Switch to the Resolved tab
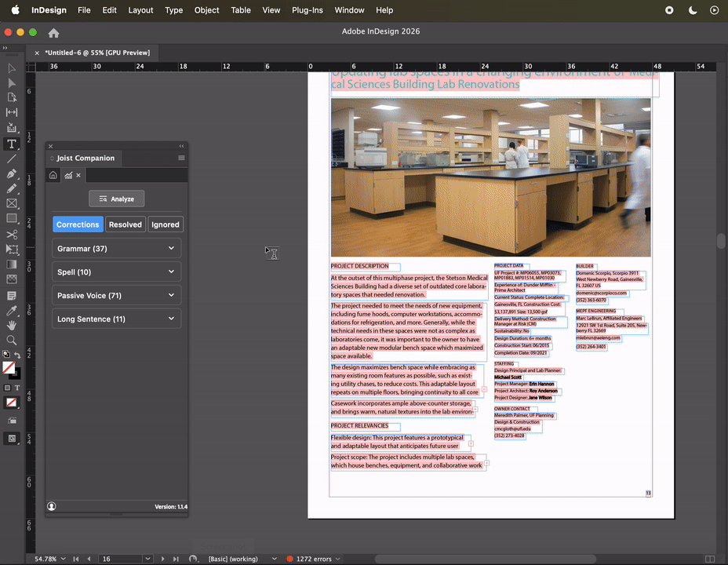Image resolution: width=728 pixels, height=565 pixels. coord(126,224)
